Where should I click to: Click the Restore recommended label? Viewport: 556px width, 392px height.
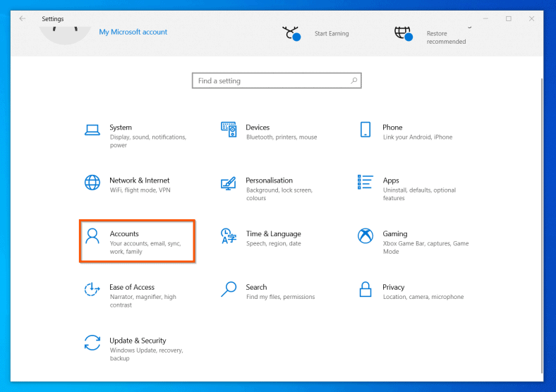click(446, 37)
